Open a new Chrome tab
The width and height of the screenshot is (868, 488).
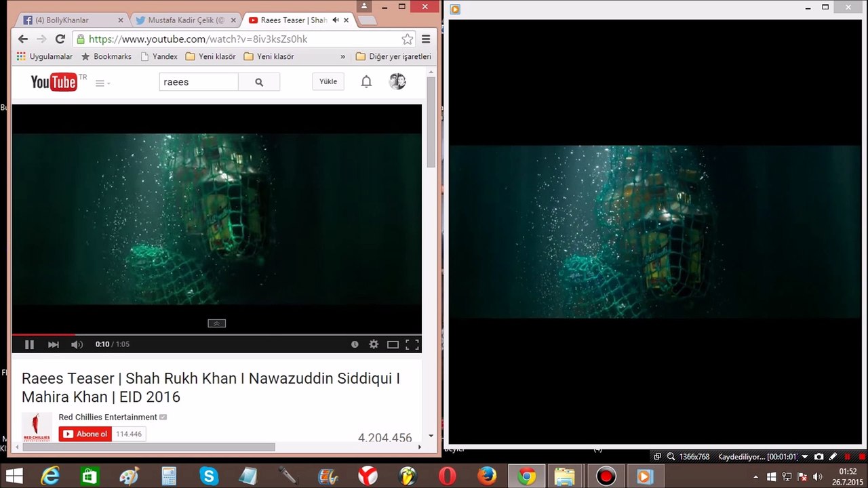click(366, 20)
